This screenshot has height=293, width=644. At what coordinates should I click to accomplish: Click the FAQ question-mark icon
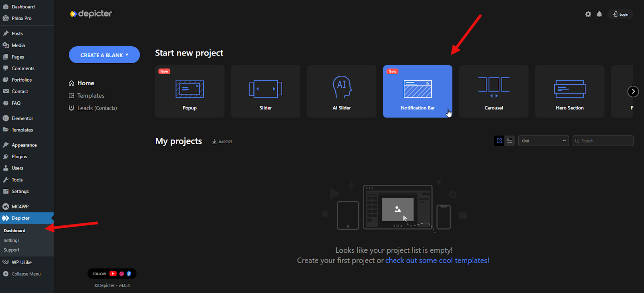6,103
